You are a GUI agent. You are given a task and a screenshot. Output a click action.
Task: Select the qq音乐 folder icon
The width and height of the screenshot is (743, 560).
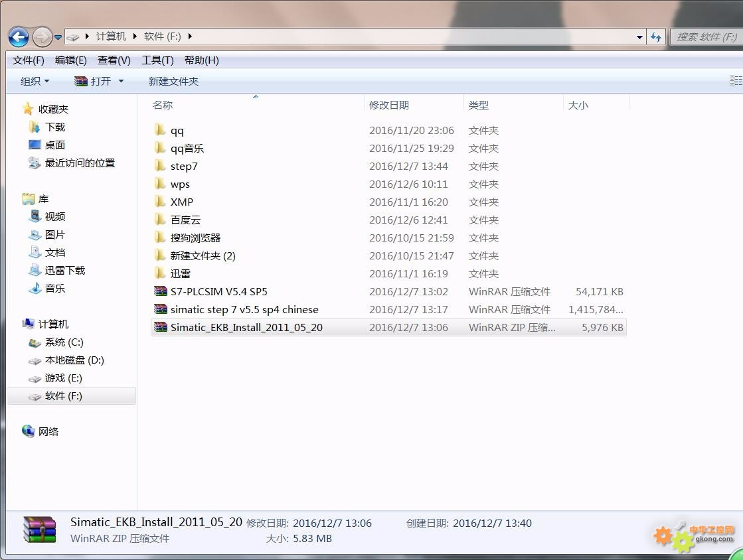[x=160, y=148]
